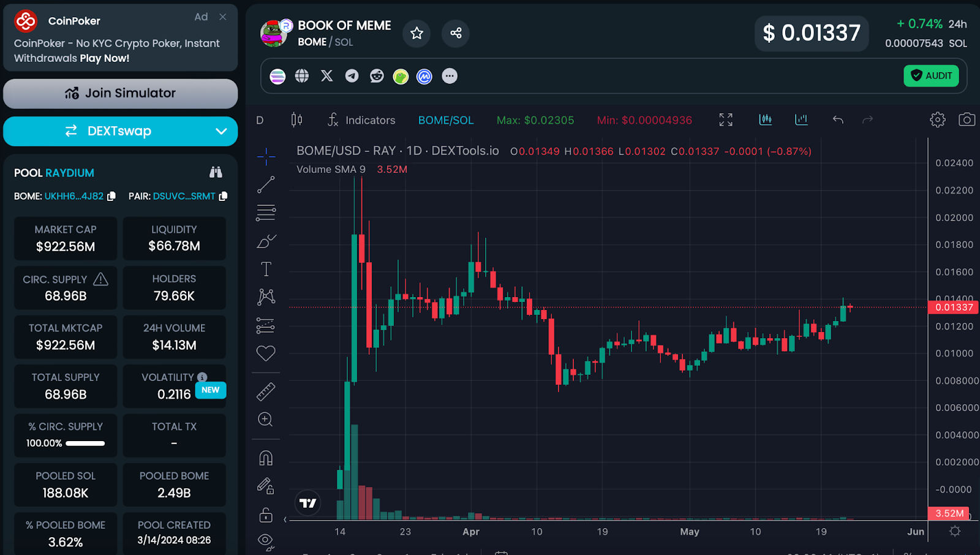
Task: Redo the chart action
Action: pos(867,120)
